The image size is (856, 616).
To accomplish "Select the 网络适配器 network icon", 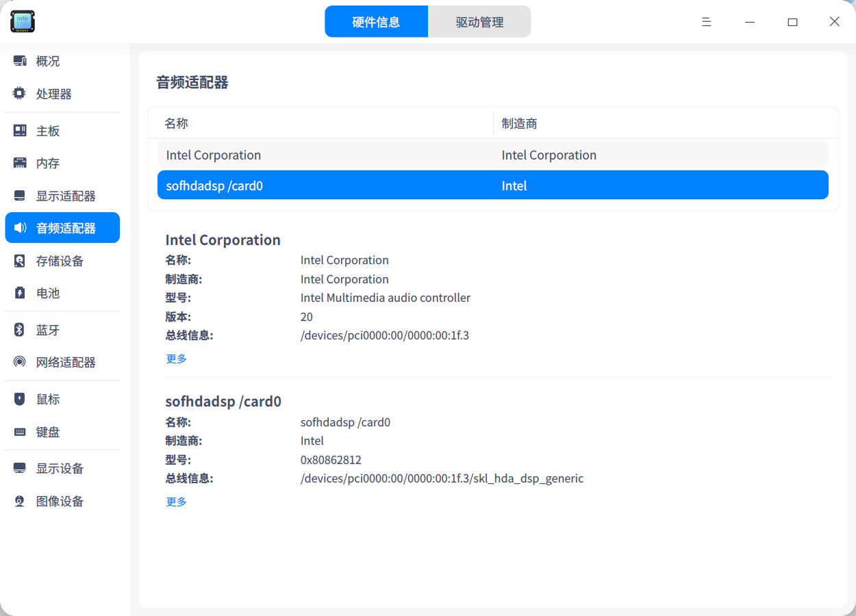I will pos(20,362).
